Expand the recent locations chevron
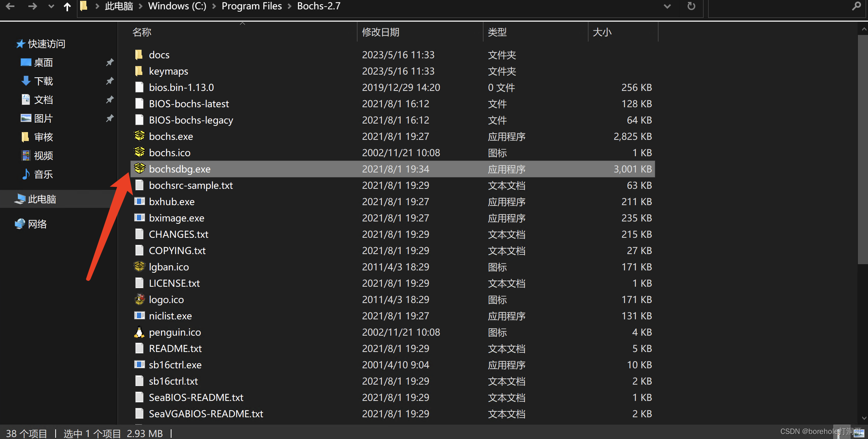The width and height of the screenshot is (868, 439). (51, 7)
